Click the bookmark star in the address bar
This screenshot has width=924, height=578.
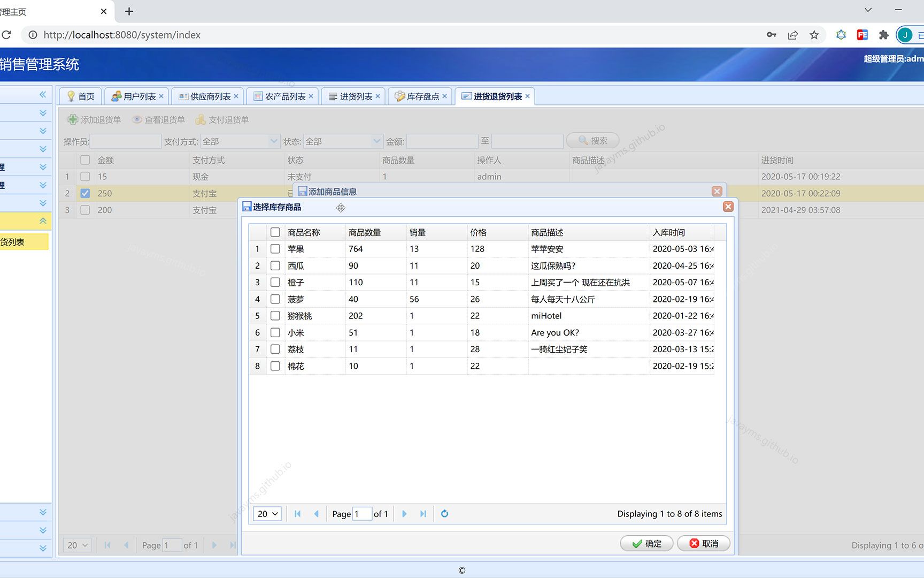click(x=814, y=35)
